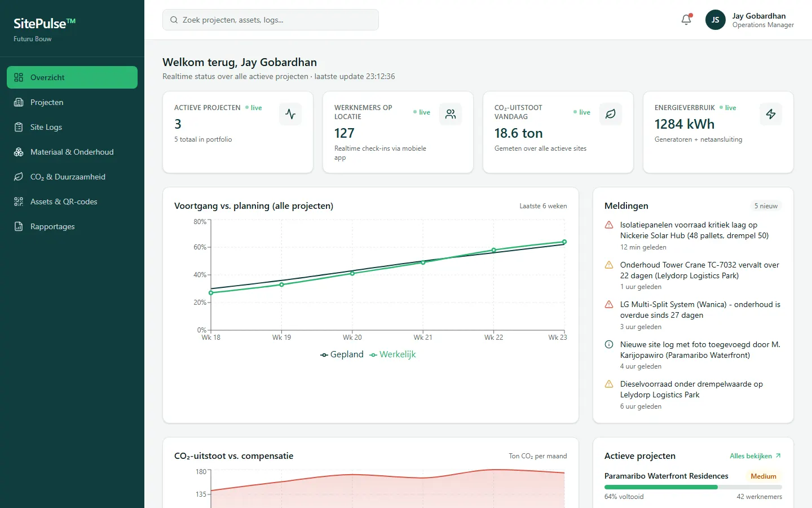Open the Overzicht menu item
The height and width of the screenshot is (508, 812).
point(72,77)
